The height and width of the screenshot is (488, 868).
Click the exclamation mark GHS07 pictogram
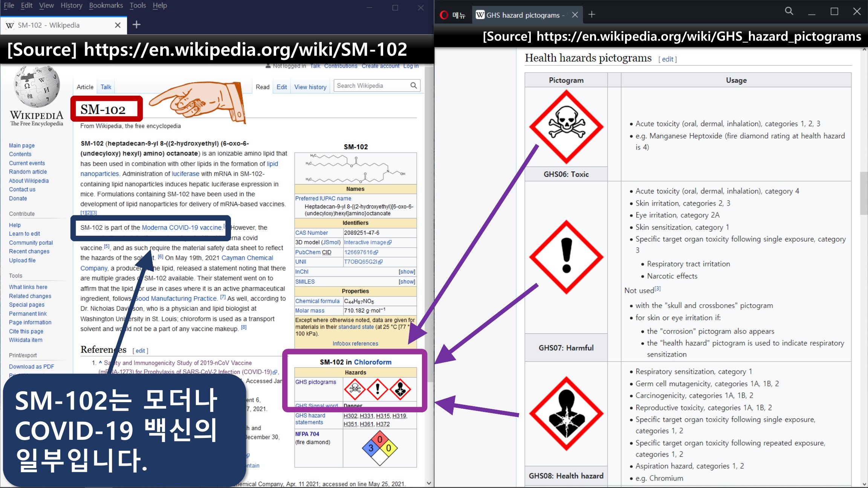pos(566,257)
